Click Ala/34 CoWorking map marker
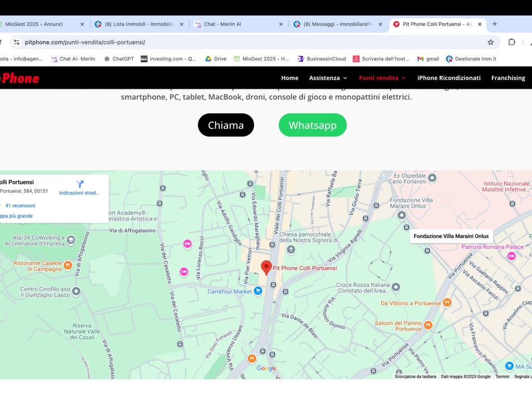The image size is (532, 399). [71, 240]
